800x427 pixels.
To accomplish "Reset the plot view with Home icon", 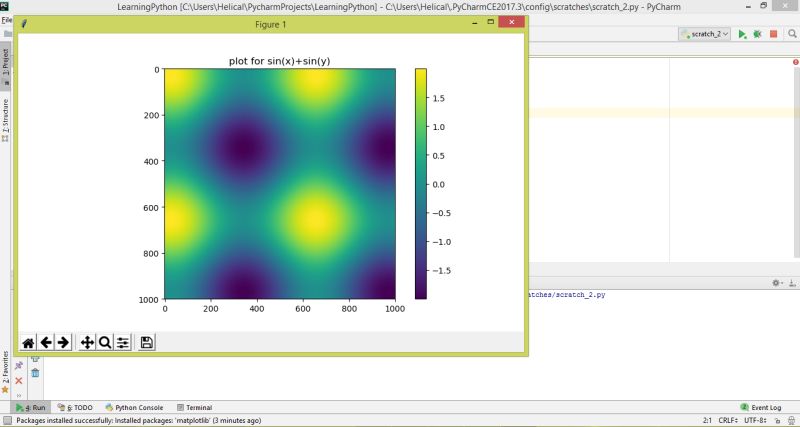I will coord(28,342).
